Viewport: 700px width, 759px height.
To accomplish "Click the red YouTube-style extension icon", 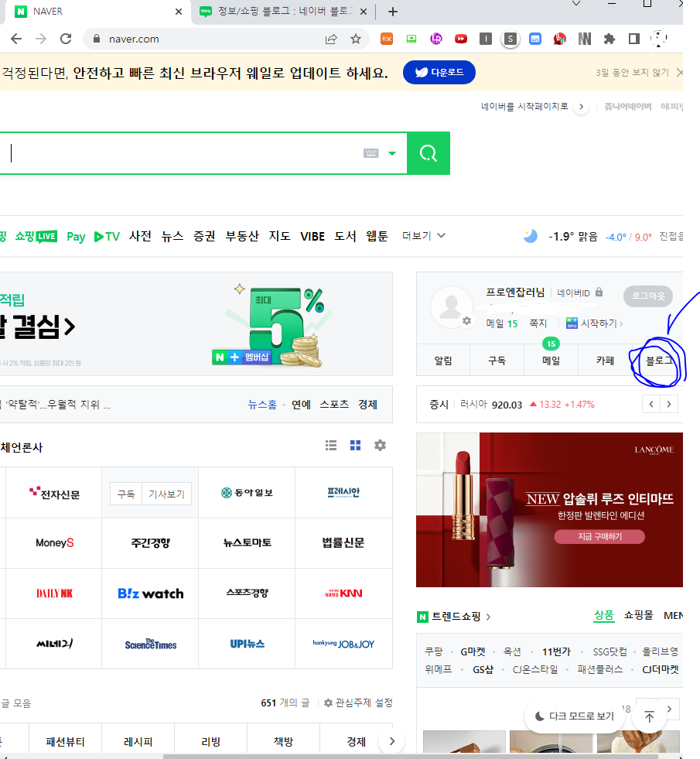I will coord(460,39).
